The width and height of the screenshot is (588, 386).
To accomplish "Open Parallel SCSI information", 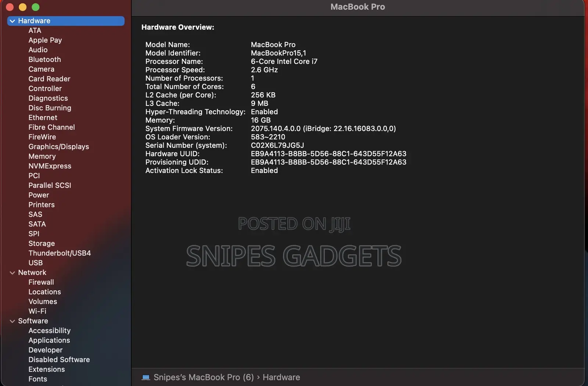I will pyautogui.click(x=50, y=185).
